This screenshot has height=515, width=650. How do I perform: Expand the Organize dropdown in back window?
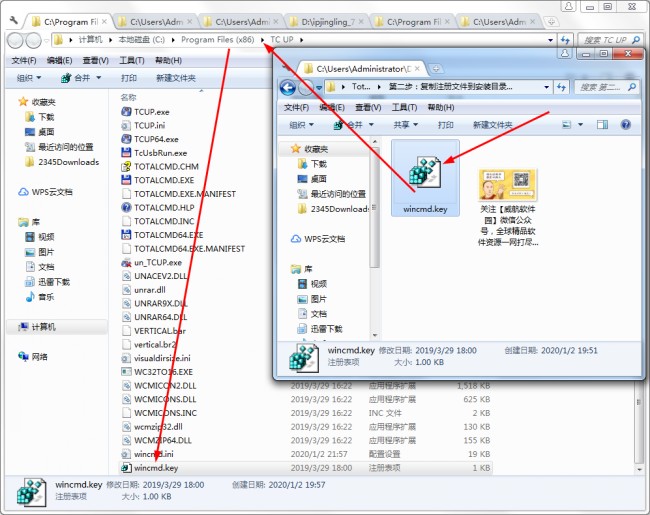29,78
